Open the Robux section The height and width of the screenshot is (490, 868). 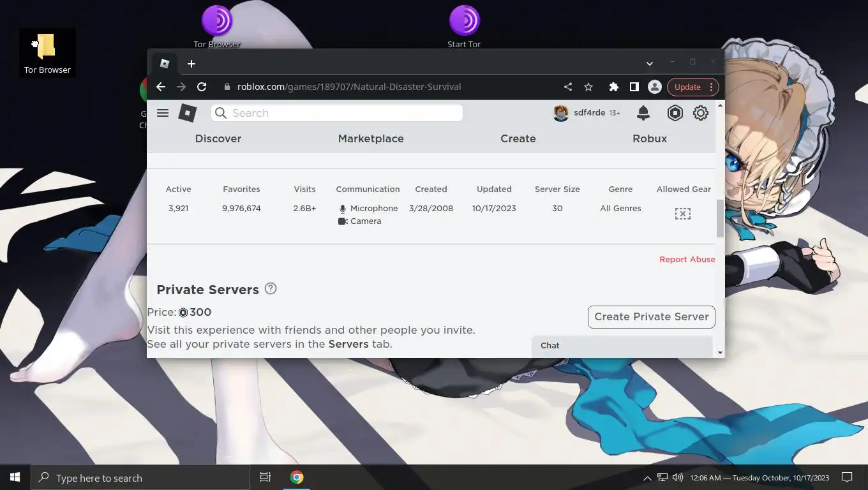(650, 138)
